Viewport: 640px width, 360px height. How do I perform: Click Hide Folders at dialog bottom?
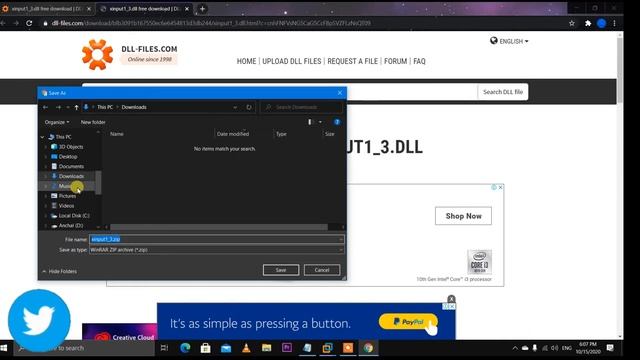(60, 271)
